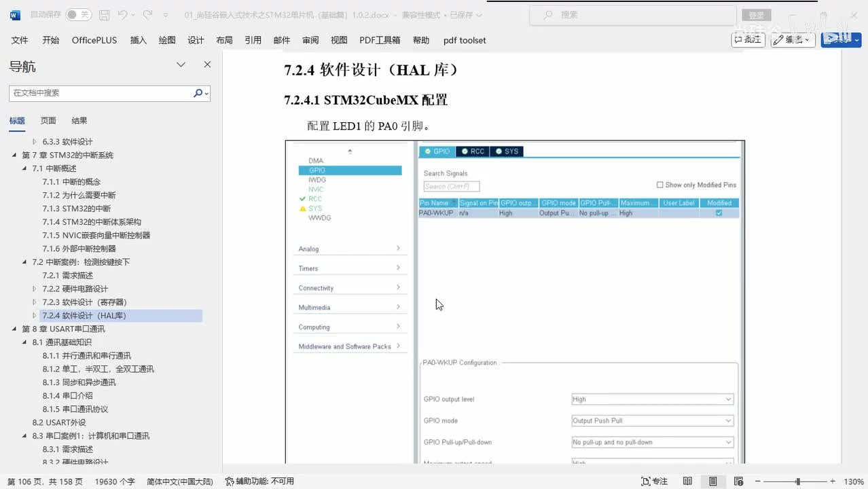Click the 辅助功能 accessibility status icon
The image size is (868, 489).
pyautogui.click(x=230, y=482)
